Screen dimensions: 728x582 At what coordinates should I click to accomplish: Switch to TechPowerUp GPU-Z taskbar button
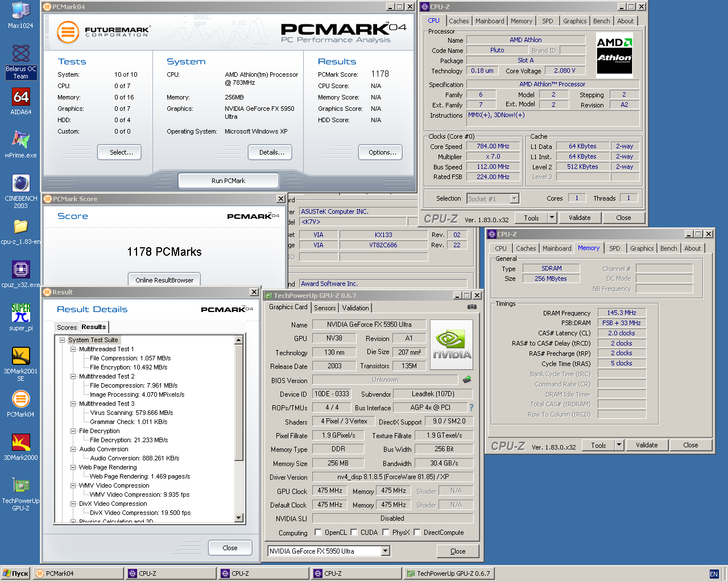(x=449, y=573)
